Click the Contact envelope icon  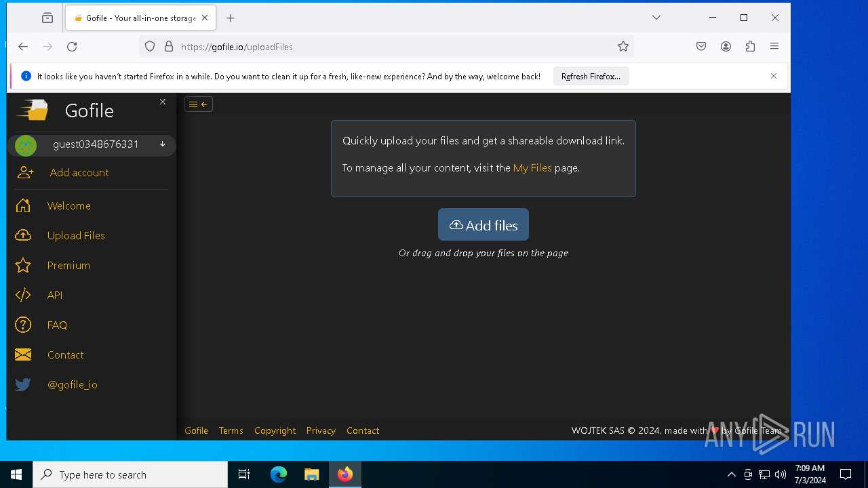(x=23, y=354)
